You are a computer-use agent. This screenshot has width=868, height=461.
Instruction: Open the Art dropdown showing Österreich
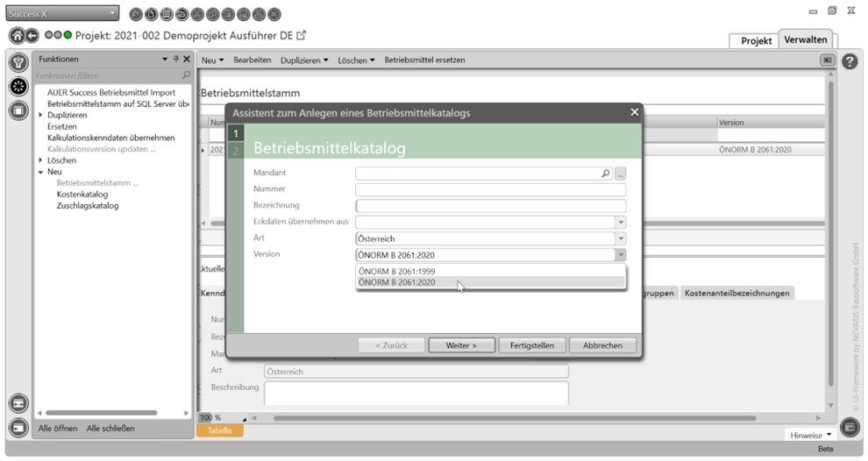point(621,238)
